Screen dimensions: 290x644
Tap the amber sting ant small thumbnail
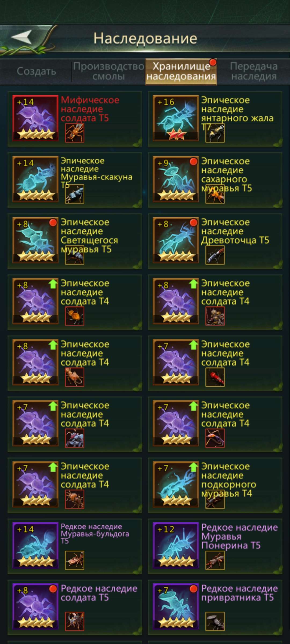point(215,133)
